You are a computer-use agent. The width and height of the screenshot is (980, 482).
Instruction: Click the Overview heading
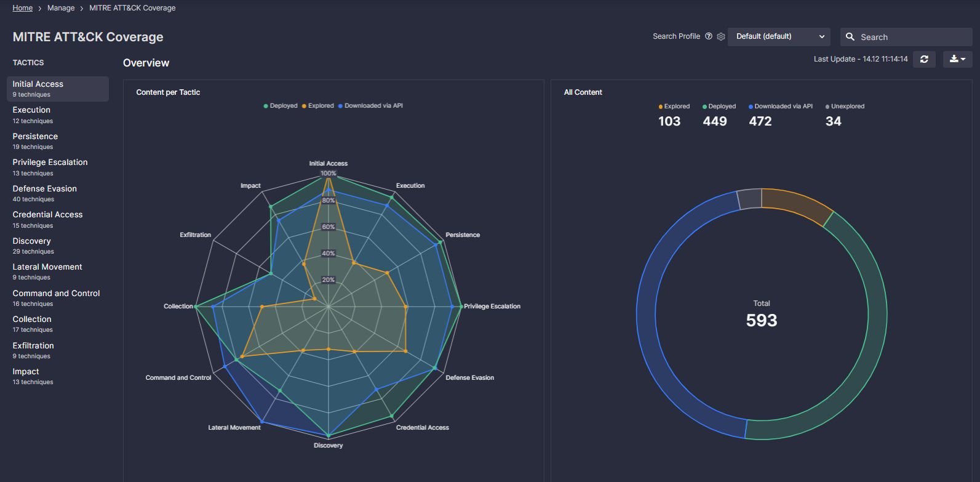click(146, 63)
